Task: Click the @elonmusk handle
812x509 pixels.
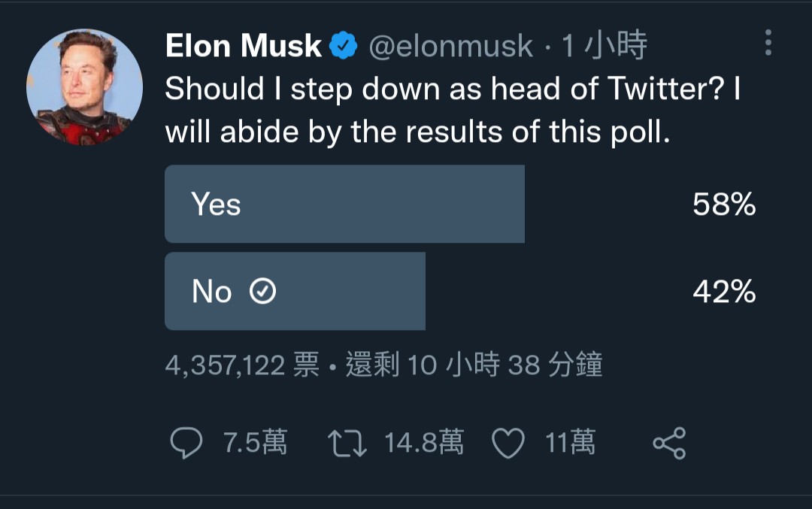Action: tap(450, 47)
